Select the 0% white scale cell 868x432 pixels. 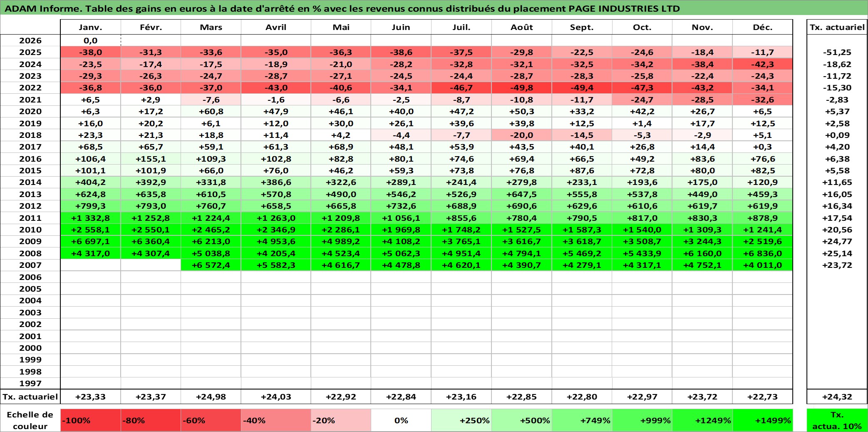pos(401,420)
